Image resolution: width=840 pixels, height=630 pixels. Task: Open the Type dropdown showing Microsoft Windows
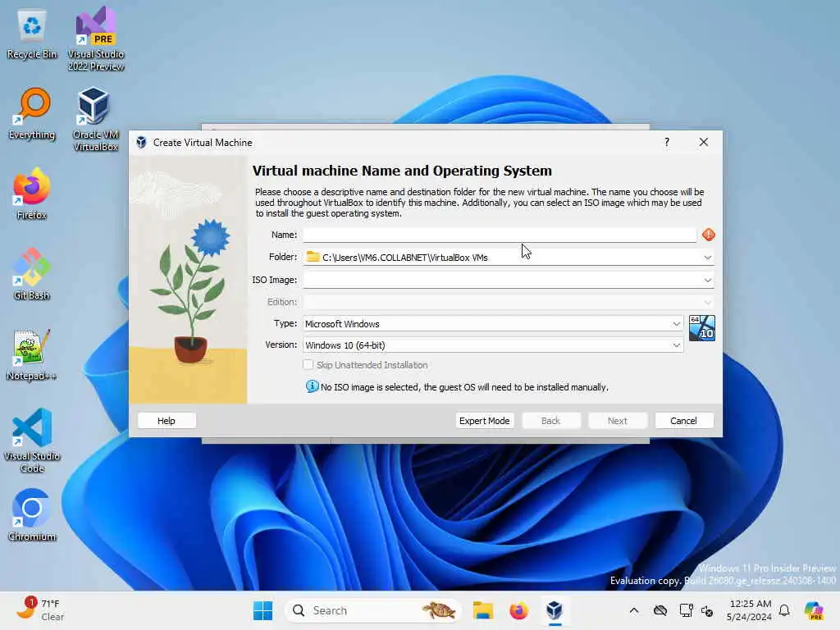[x=493, y=323]
